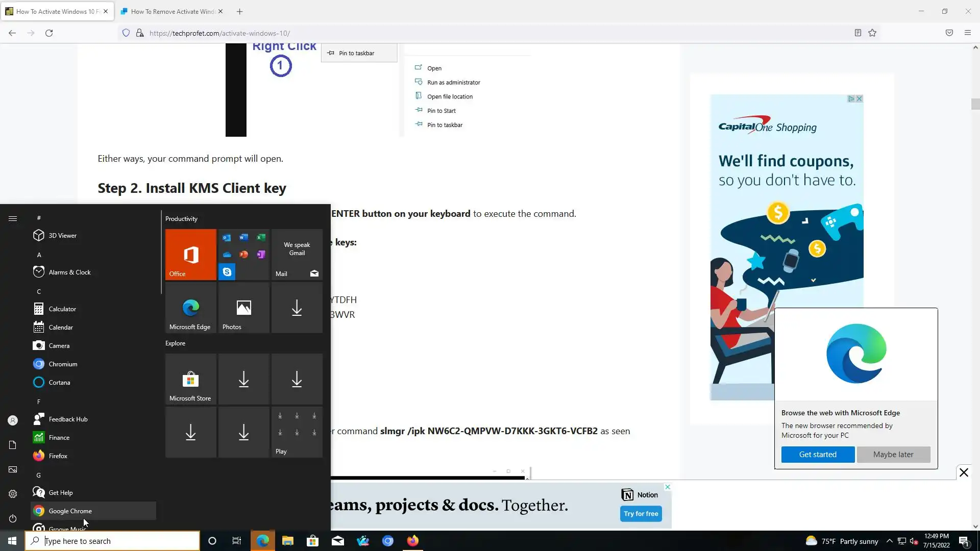Open the Photos tile
The image size is (980, 551).
(x=243, y=308)
